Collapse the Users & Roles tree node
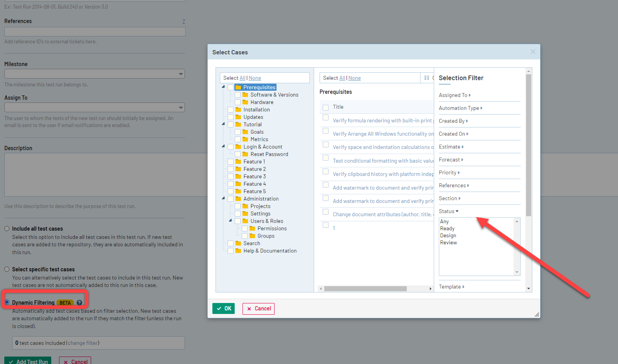 tap(230, 221)
